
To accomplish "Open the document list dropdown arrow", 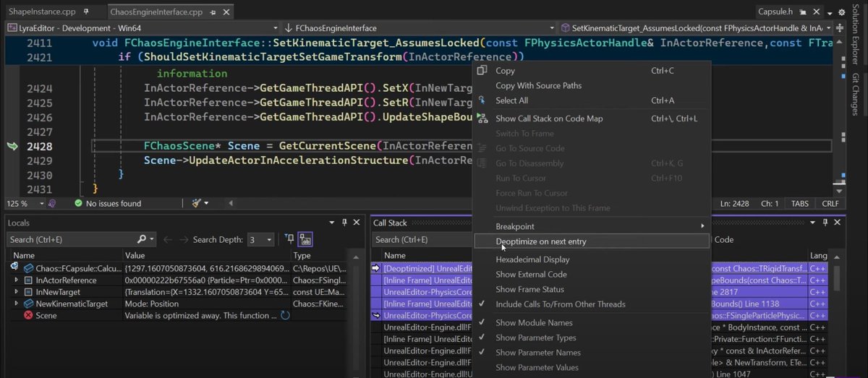I will (830, 12).
